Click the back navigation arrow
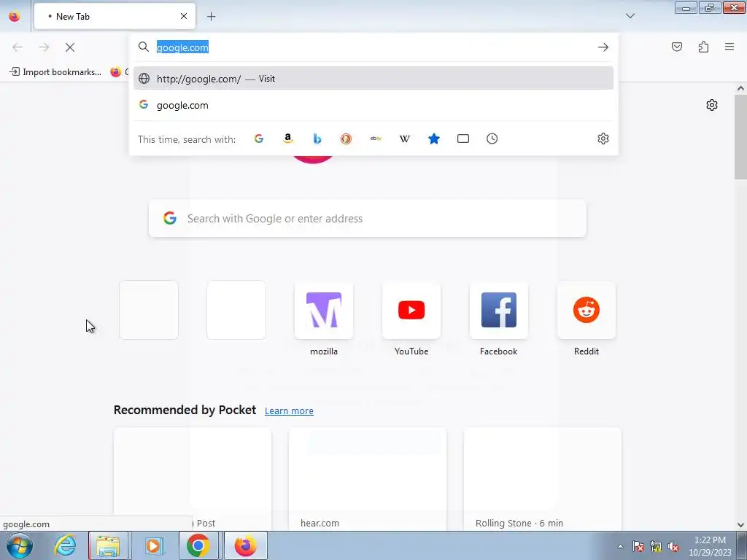This screenshot has height=560, width=747. pos(18,47)
